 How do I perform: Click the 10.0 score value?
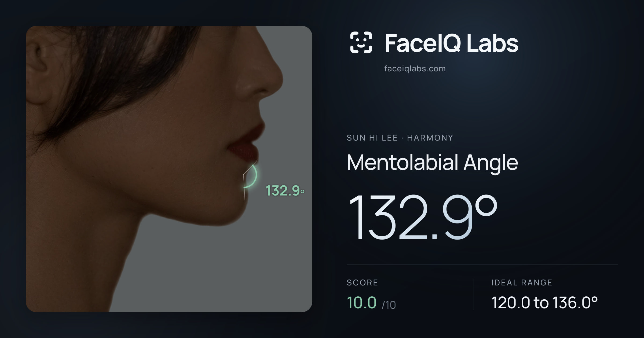(362, 303)
